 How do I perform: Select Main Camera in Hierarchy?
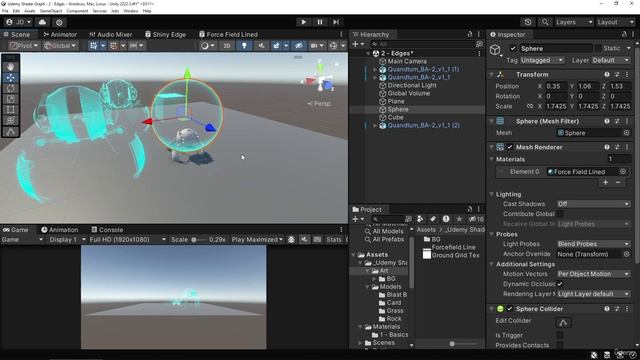coord(407,61)
